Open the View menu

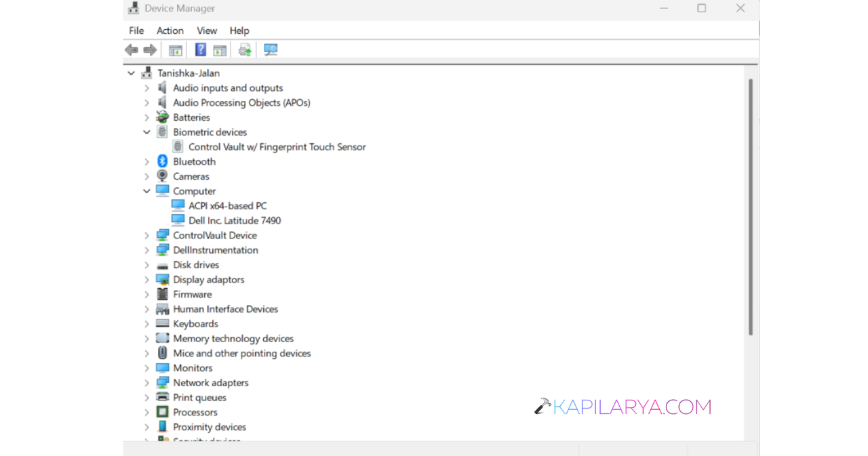click(x=207, y=30)
